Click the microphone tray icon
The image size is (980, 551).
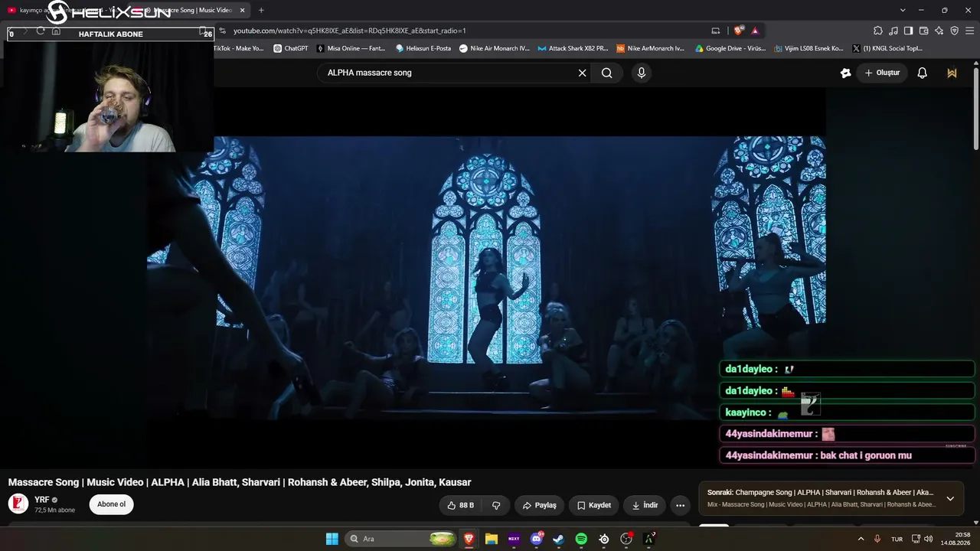[x=877, y=539]
